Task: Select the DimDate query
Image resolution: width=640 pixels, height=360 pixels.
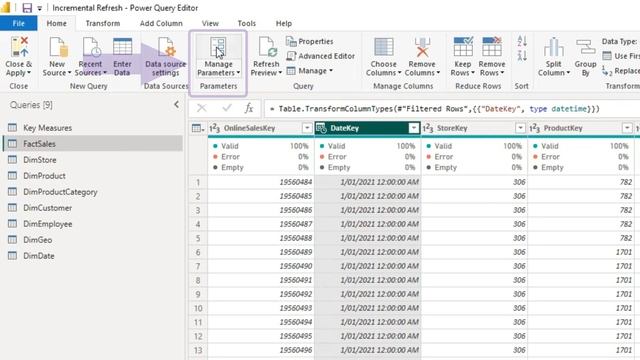Action: click(92, 256)
